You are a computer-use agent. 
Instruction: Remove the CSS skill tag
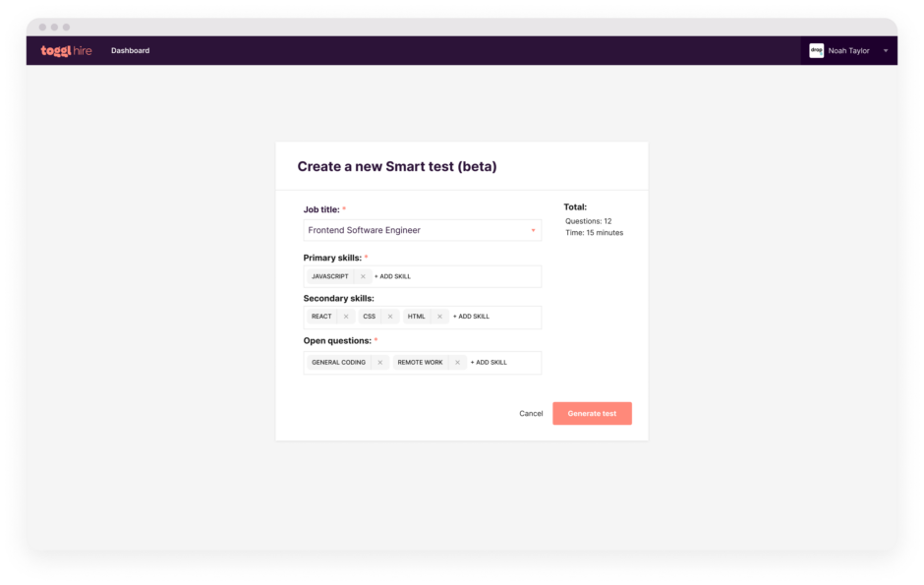(x=390, y=317)
